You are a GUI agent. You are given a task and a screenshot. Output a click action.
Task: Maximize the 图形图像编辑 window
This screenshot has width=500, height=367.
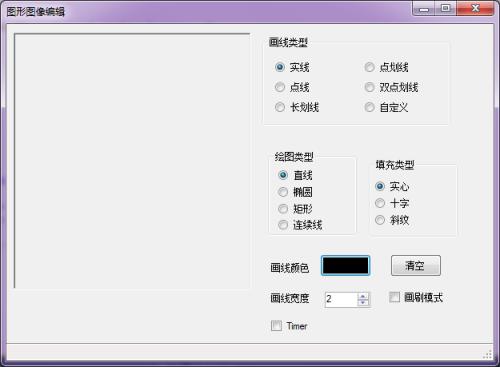pyautogui.click(x=445, y=8)
